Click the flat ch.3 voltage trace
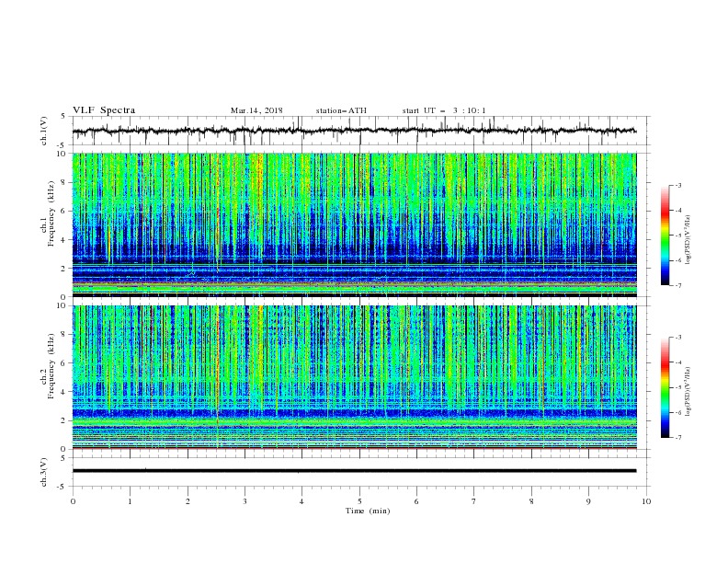728x563 pixels. (354, 471)
